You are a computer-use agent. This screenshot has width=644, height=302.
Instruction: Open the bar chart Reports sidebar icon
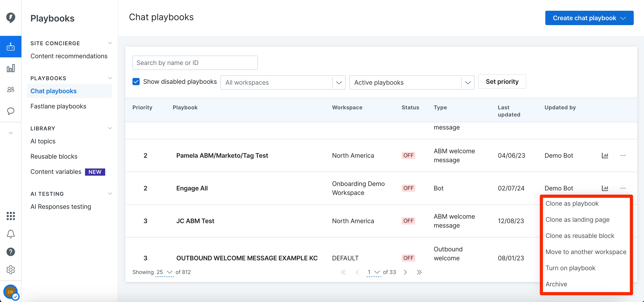[x=11, y=68]
